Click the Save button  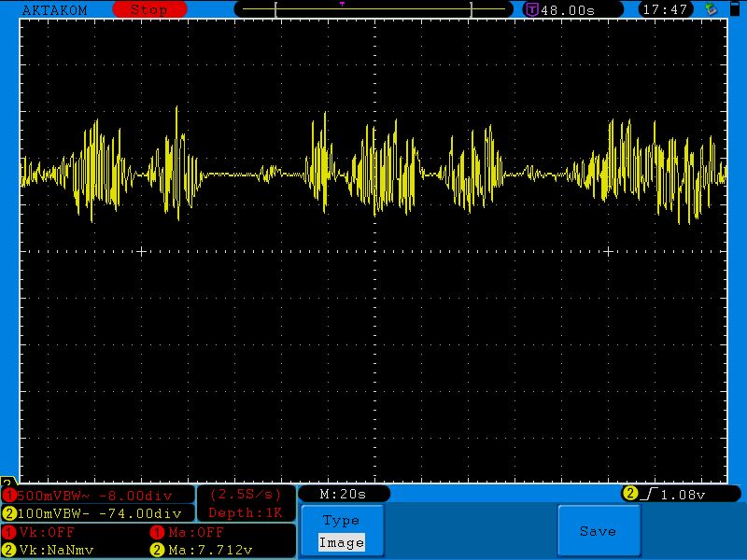pyautogui.click(x=599, y=531)
